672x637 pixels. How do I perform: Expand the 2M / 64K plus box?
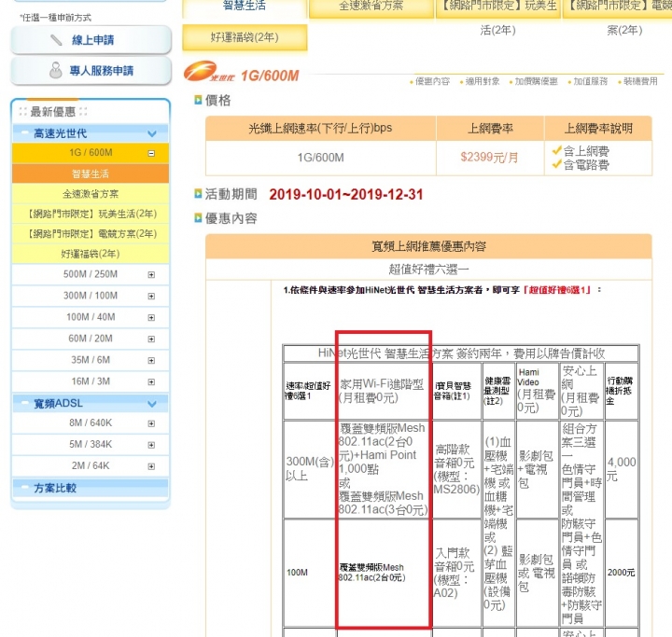151,466
